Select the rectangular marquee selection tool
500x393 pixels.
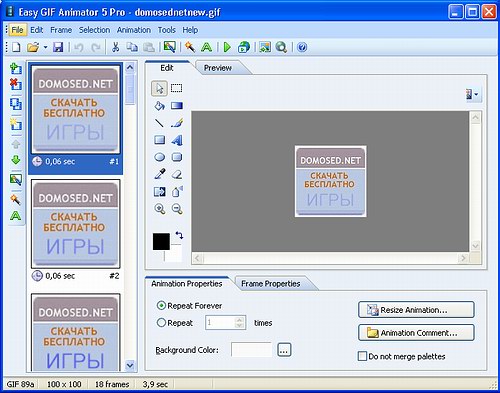pos(176,88)
